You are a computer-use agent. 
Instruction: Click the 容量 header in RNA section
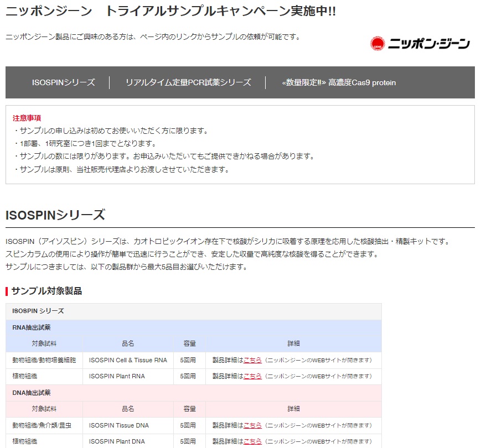coord(189,343)
